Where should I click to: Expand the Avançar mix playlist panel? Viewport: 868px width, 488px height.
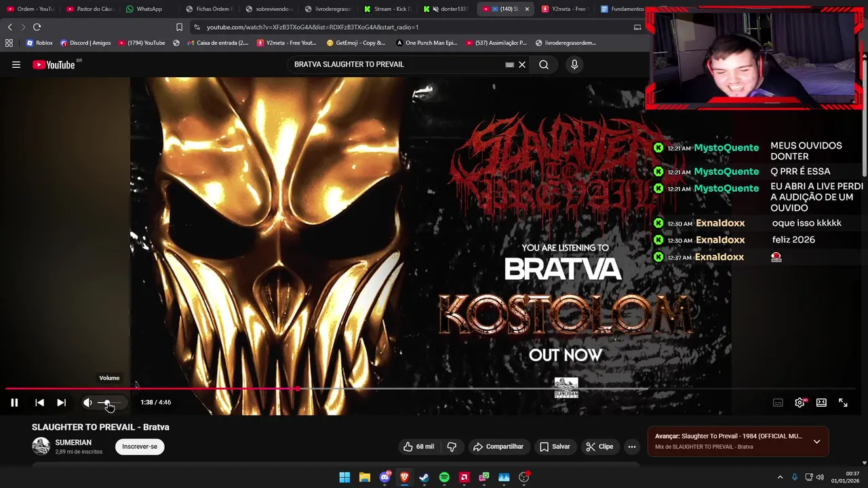click(817, 441)
